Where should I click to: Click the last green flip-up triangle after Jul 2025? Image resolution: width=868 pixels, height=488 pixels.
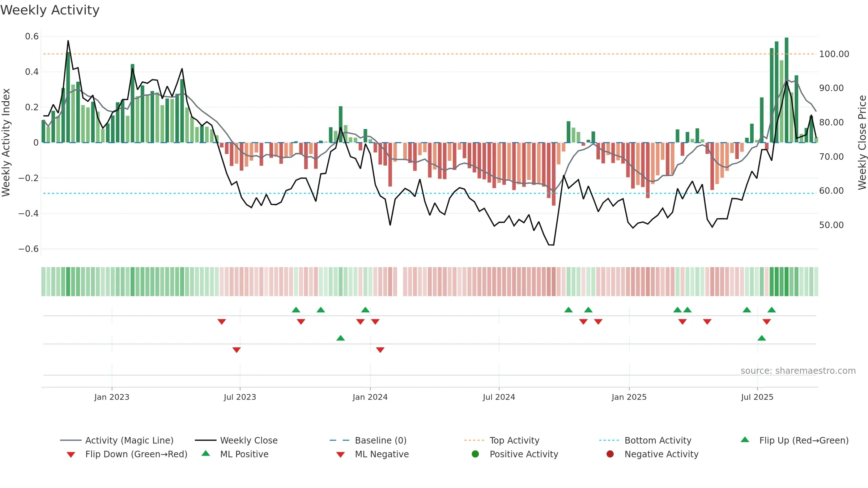[x=772, y=310]
